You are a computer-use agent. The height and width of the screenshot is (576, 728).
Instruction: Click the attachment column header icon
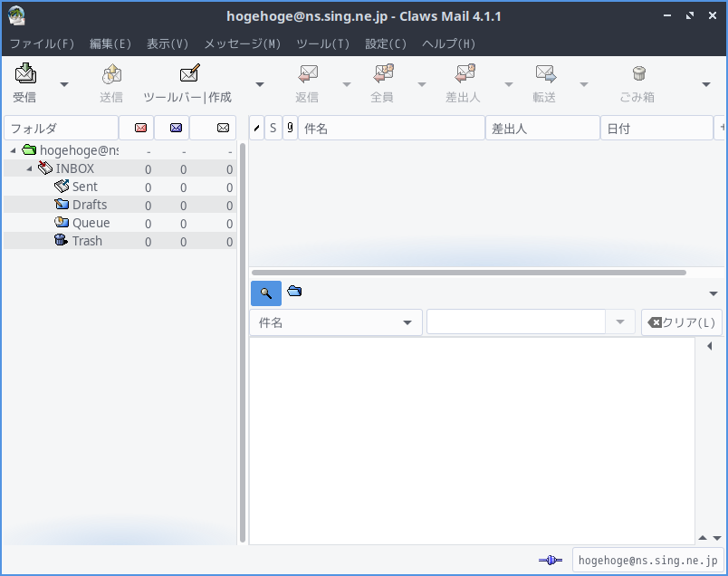pos(290,128)
